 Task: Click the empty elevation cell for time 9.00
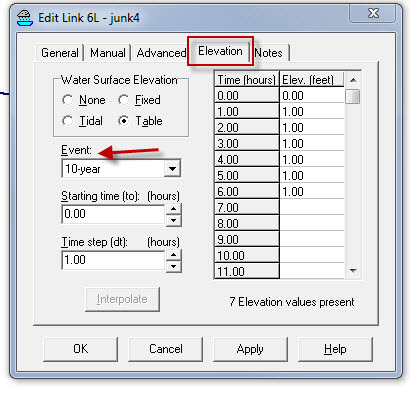point(312,239)
